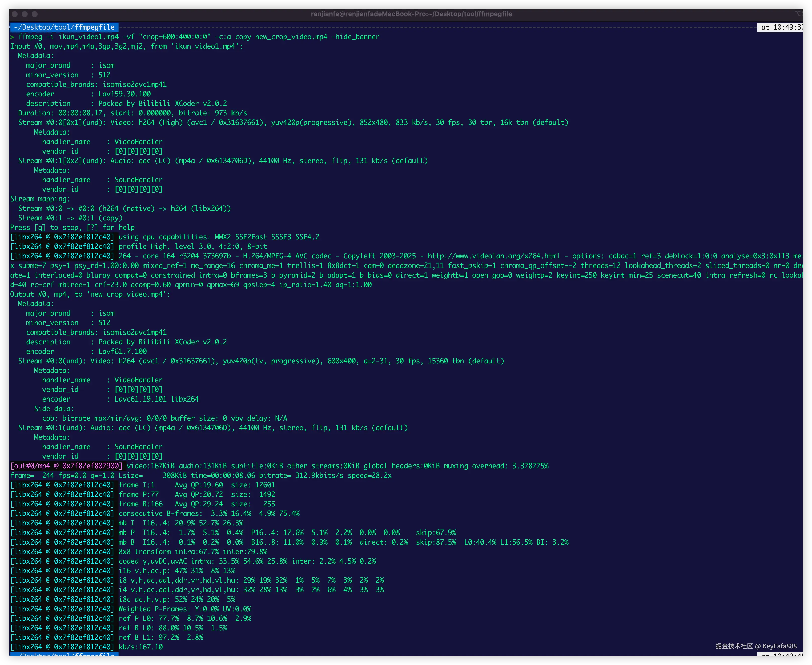Click the 'Duration: 00:00:08.17' line

coord(132,113)
